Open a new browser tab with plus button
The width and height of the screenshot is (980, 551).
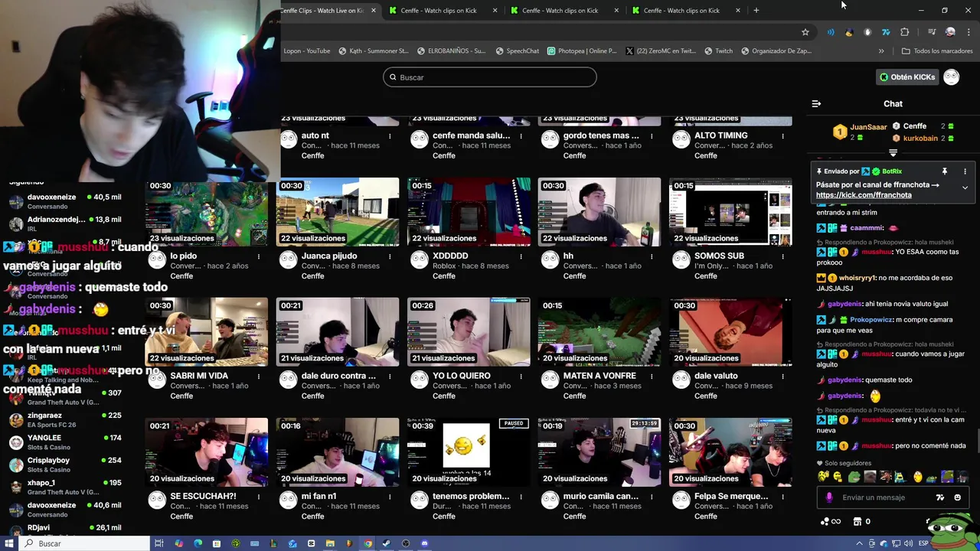coord(756,11)
